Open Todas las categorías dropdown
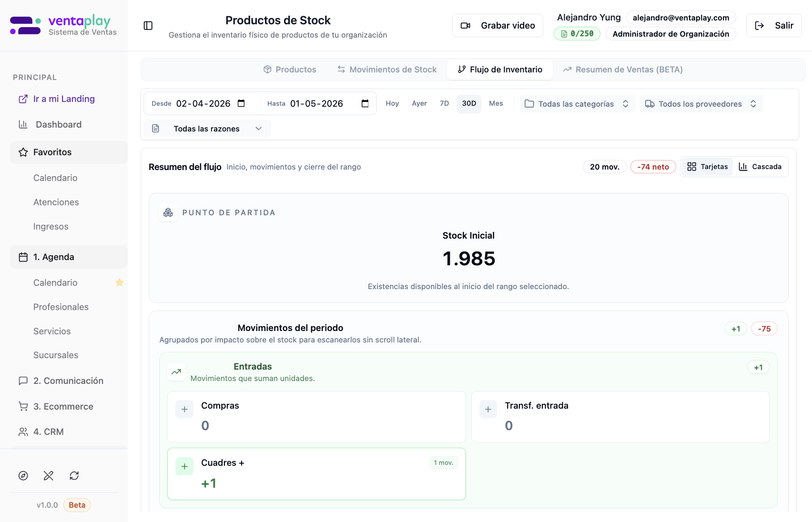Screen dimensions: 812x522 point(577,104)
